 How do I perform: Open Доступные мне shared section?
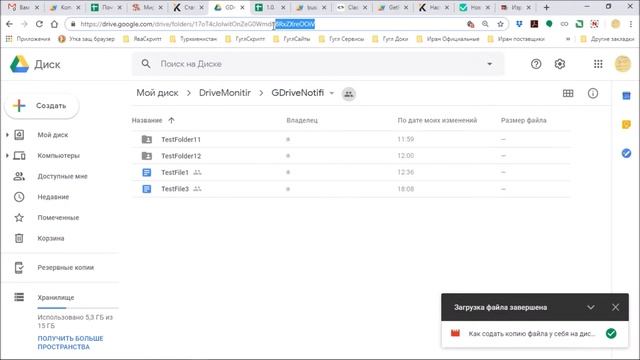pos(62,176)
